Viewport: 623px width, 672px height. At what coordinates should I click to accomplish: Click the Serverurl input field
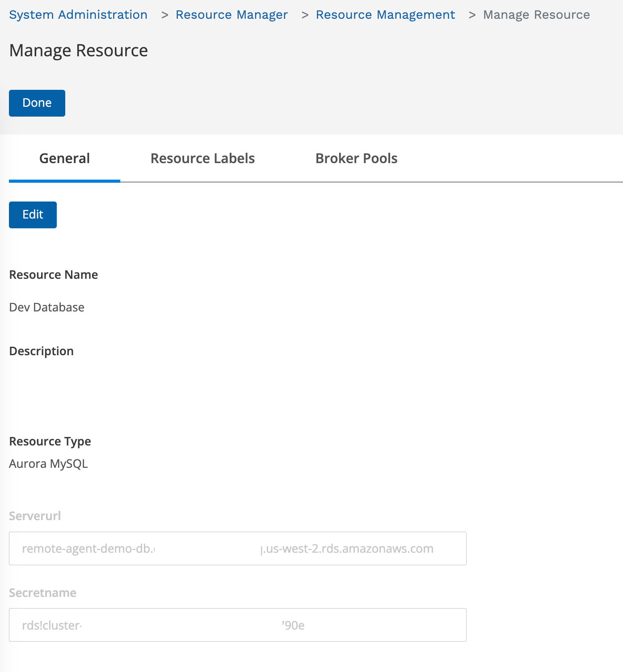[238, 549]
